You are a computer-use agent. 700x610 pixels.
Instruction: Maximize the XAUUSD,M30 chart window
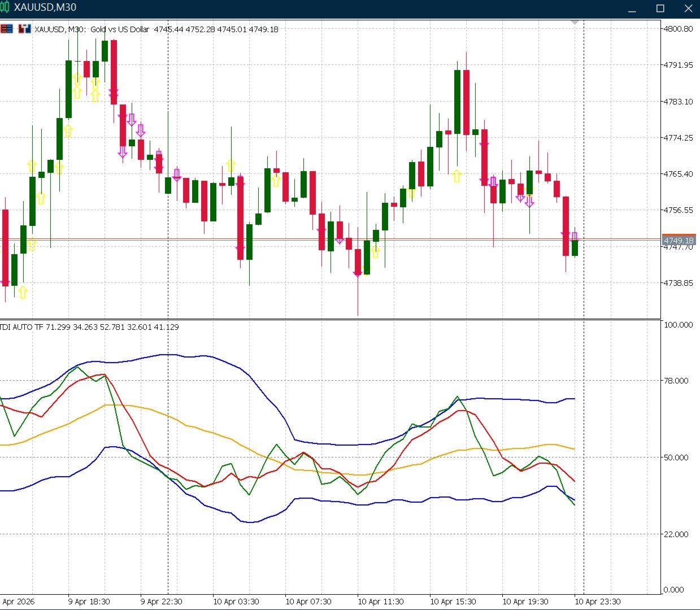(x=660, y=8)
